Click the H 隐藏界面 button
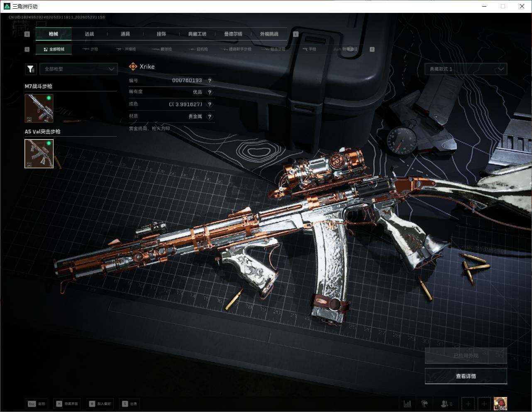 tap(66, 404)
